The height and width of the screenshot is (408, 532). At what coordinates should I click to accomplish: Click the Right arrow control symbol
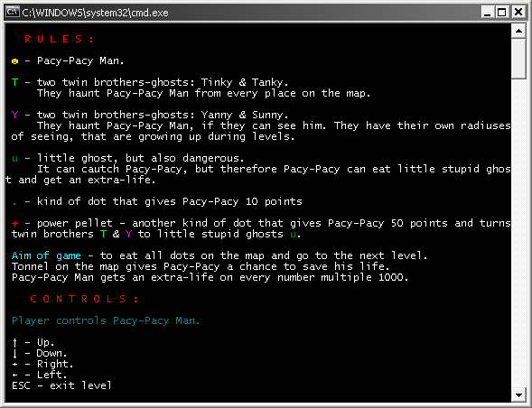pos(15,365)
